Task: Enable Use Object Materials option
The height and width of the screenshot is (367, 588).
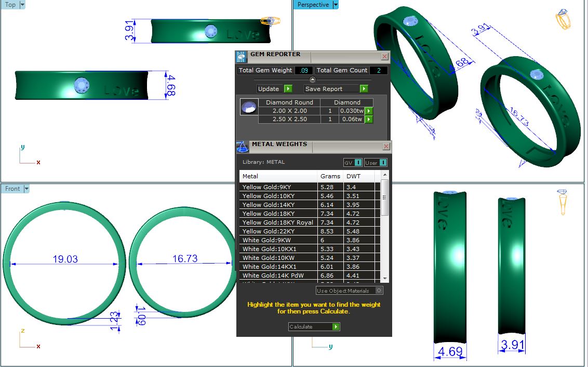Action: (x=379, y=291)
